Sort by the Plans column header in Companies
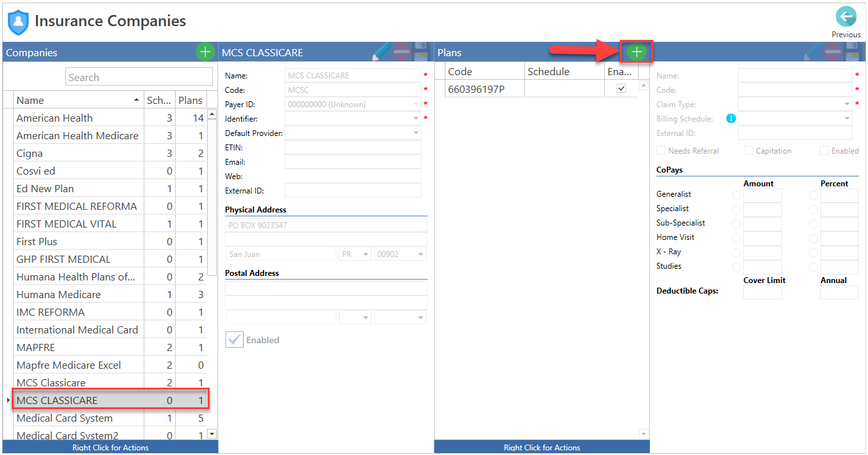 tap(191, 100)
